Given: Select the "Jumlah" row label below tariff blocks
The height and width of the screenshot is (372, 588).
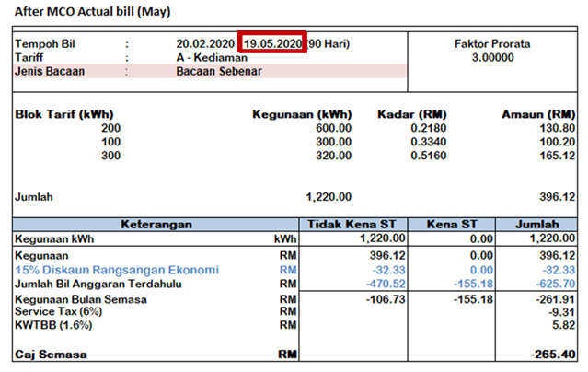Looking at the screenshot, I should 34,197.
